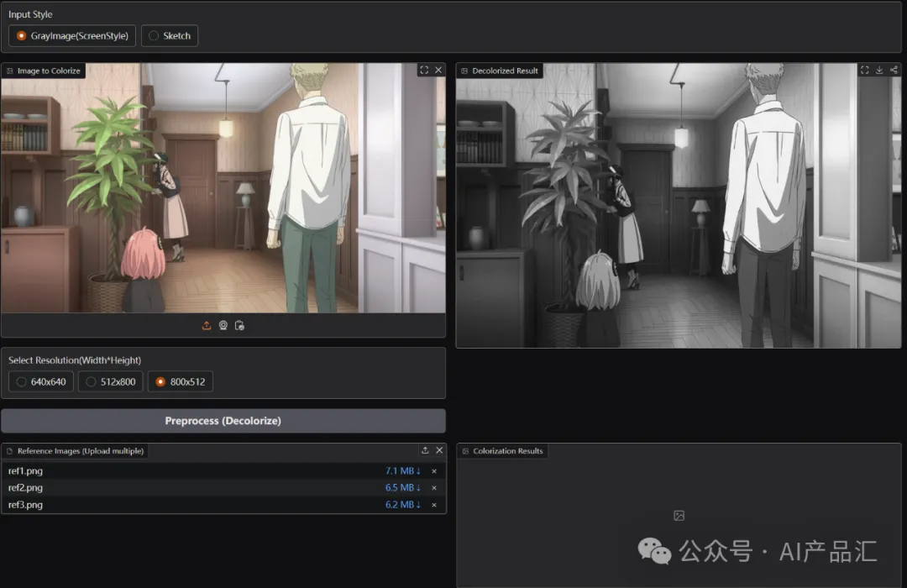Image resolution: width=907 pixels, height=588 pixels.
Task: Download the Decolorized Result image
Action: [879, 70]
